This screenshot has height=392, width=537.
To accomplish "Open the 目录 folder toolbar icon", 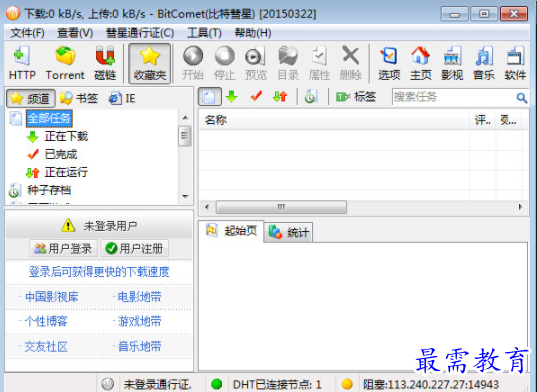I will [x=288, y=64].
